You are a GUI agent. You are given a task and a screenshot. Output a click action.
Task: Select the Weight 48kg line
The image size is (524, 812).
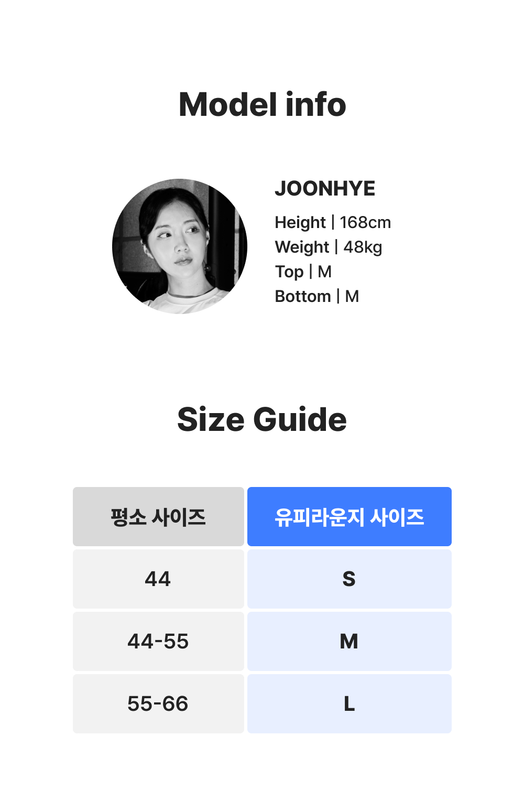tap(329, 247)
